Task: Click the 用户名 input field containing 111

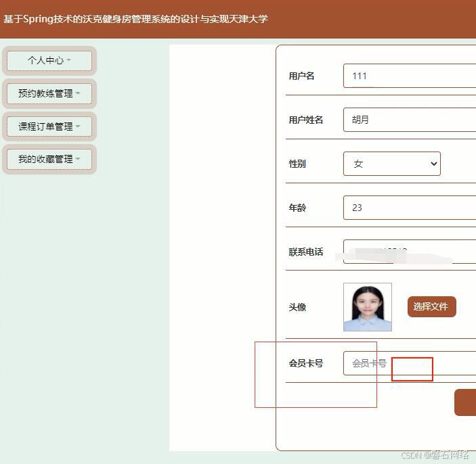Action: (410, 76)
